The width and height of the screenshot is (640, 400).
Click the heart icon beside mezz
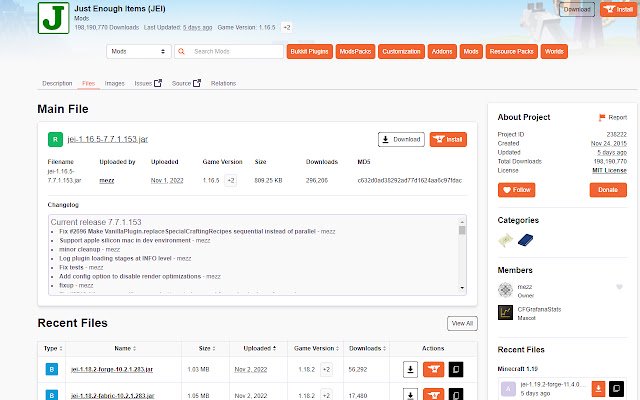pos(619,287)
